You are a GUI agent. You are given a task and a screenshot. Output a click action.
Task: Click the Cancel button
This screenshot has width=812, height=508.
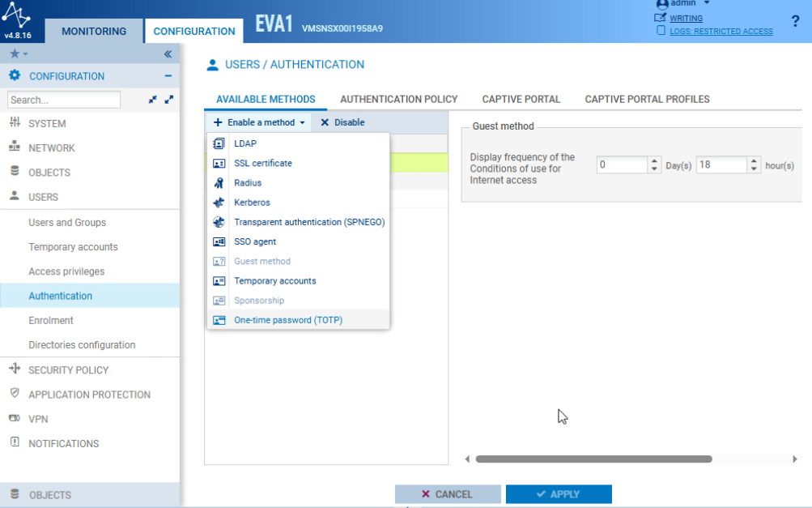click(448, 494)
